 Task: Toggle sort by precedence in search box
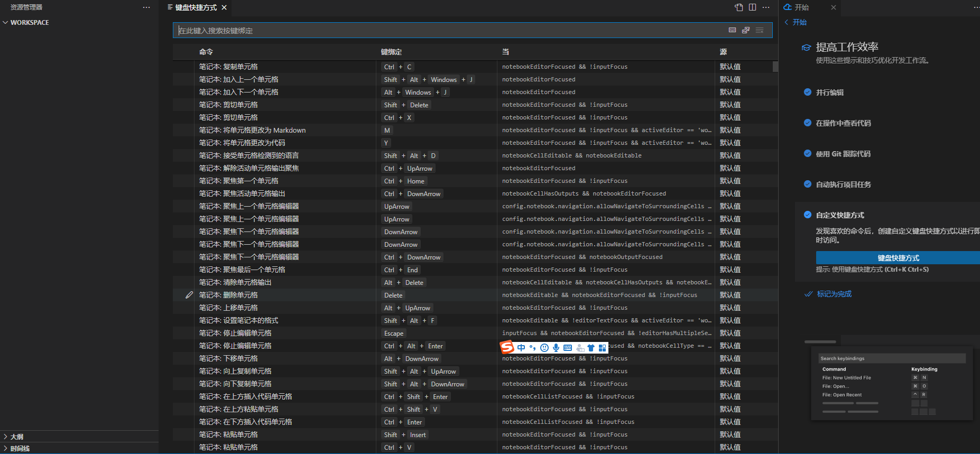coord(746,30)
